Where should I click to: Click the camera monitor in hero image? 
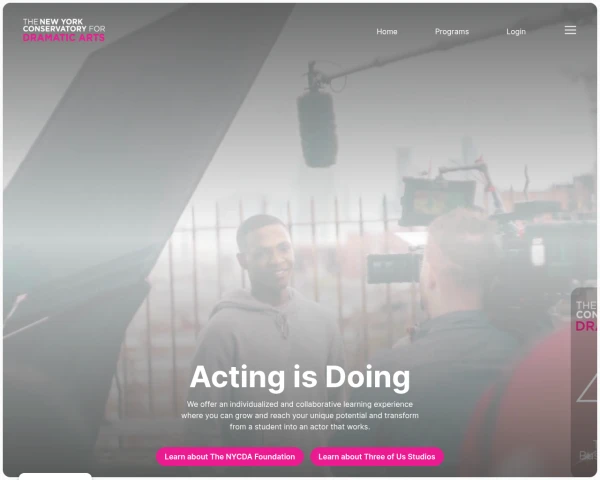(x=437, y=200)
